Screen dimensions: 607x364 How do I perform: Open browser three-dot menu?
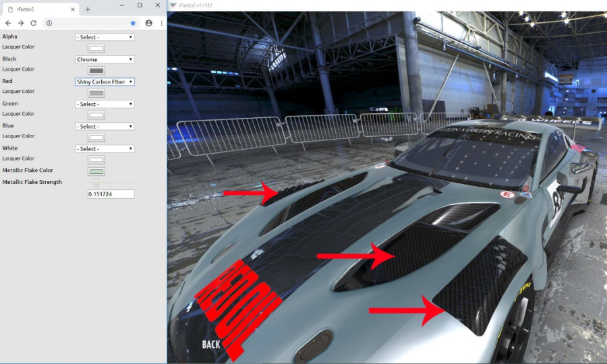coord(161,23)
